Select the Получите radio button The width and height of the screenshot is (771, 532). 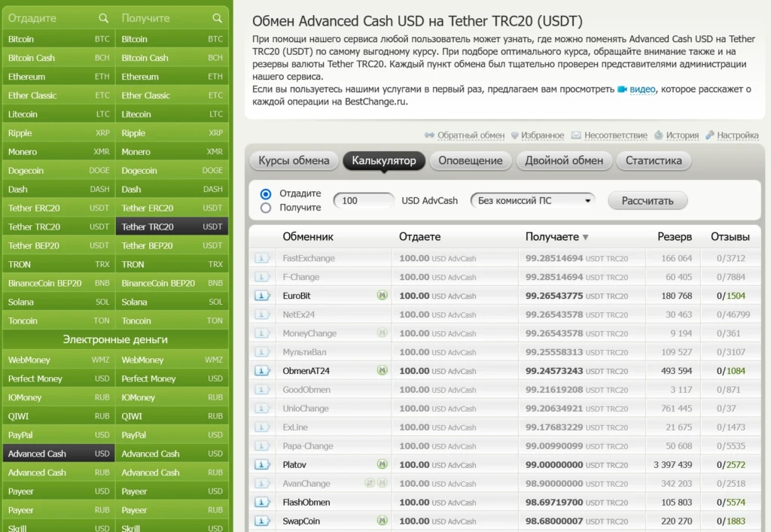click(x=266, y=208)
